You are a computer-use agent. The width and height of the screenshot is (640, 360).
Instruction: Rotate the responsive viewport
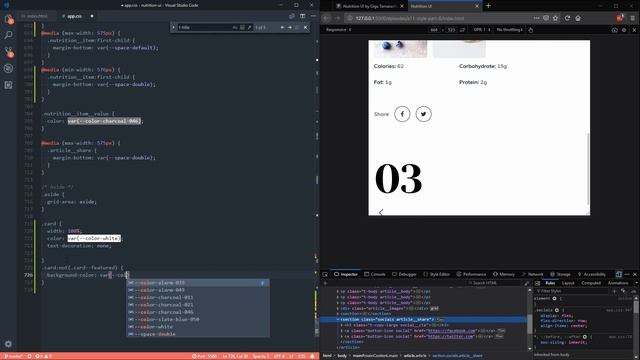click(x=462, y=30)
